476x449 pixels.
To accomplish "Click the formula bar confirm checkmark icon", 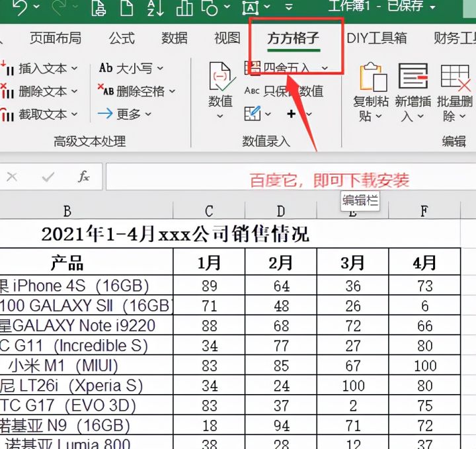I will (x=48, y=177).
